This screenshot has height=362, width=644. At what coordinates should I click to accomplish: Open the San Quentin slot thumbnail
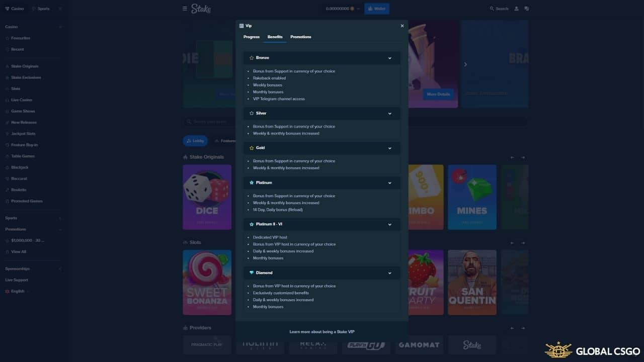(472, 283)
